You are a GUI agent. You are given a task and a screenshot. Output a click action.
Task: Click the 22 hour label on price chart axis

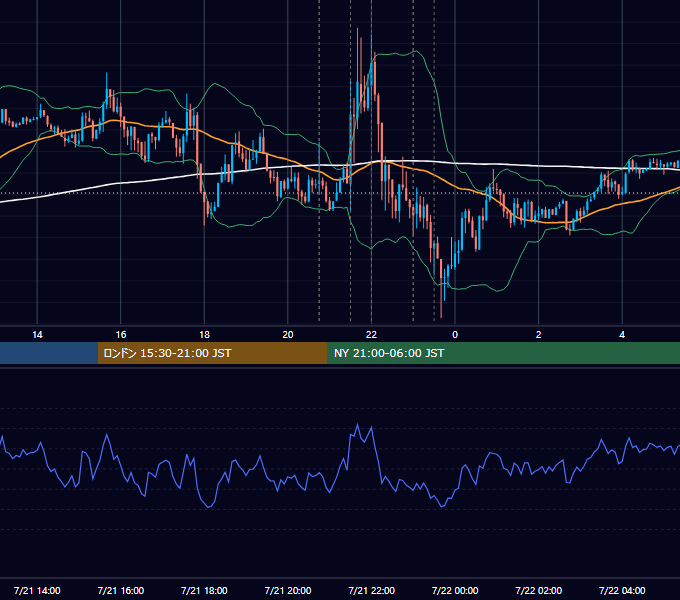371,335
